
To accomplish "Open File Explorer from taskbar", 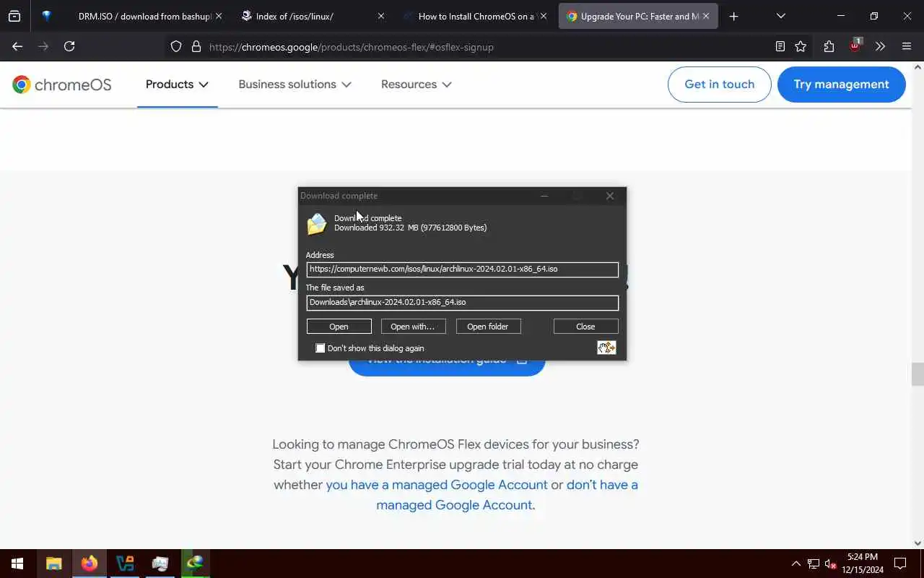I will [53, 564].
